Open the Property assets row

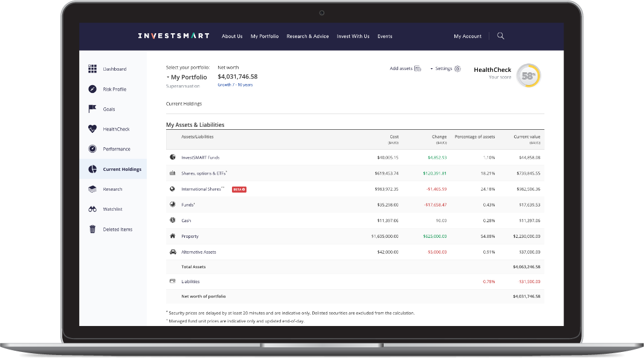(x=190, y=237)
